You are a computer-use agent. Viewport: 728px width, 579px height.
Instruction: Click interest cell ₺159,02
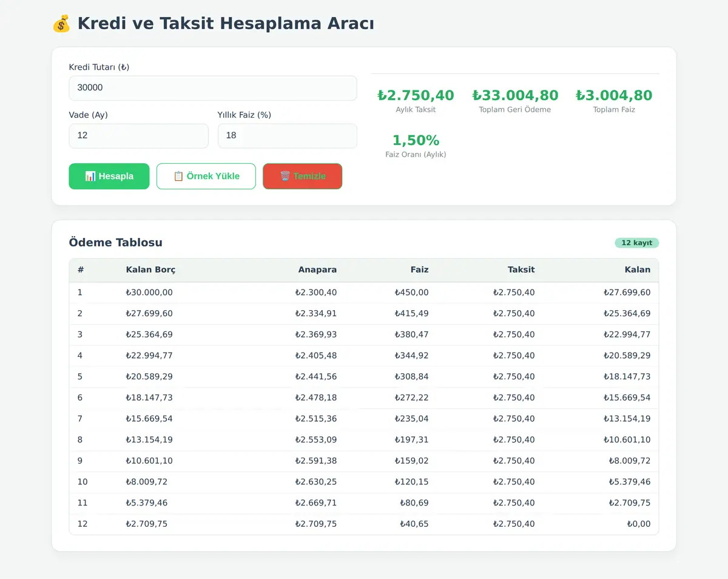coord(412,461)
